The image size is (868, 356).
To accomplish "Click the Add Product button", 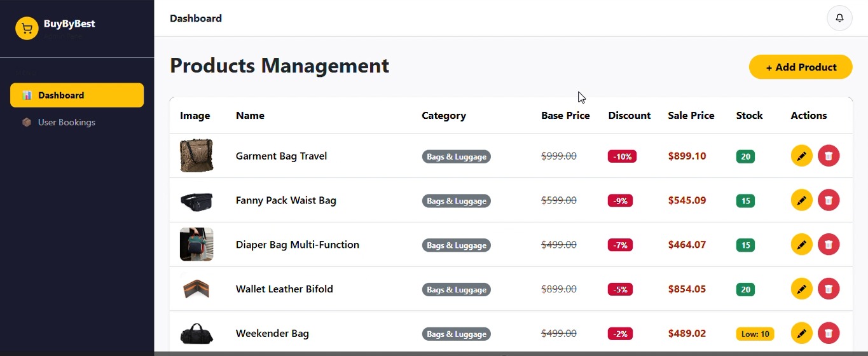I will click(x=801, y=67).
